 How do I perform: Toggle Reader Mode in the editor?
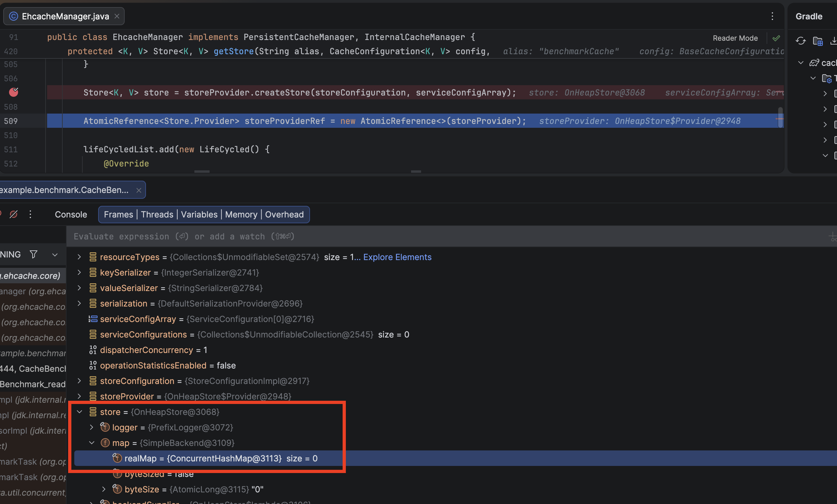(x=735, y=38)
